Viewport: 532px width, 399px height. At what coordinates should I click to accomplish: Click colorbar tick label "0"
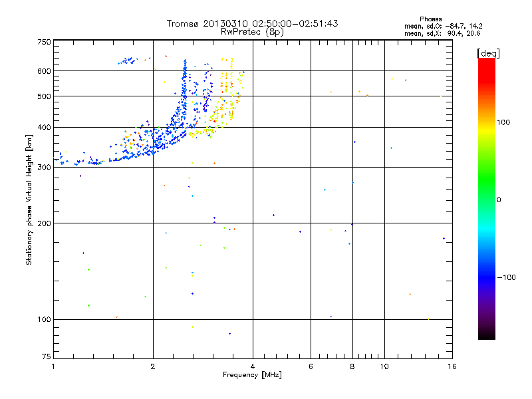point(498,200)
